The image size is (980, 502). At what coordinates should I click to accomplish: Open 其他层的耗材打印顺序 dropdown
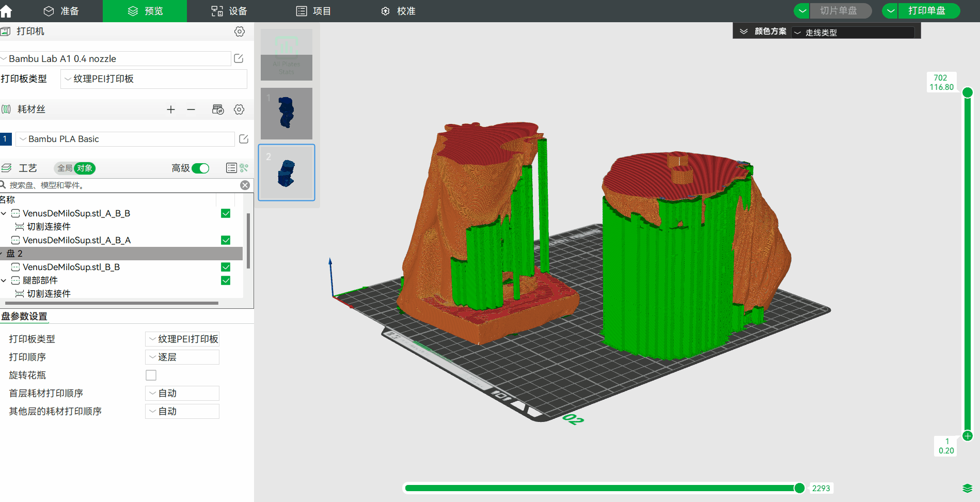182,411
